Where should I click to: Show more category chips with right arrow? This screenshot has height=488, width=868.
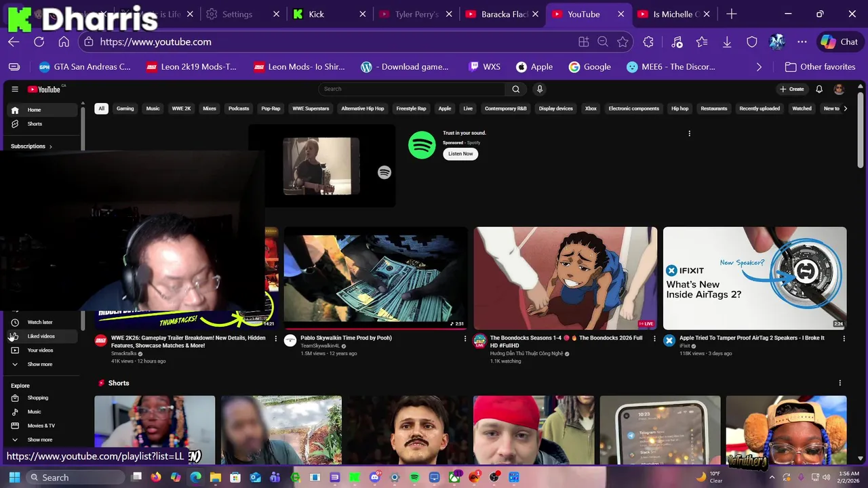coord(845,108)
